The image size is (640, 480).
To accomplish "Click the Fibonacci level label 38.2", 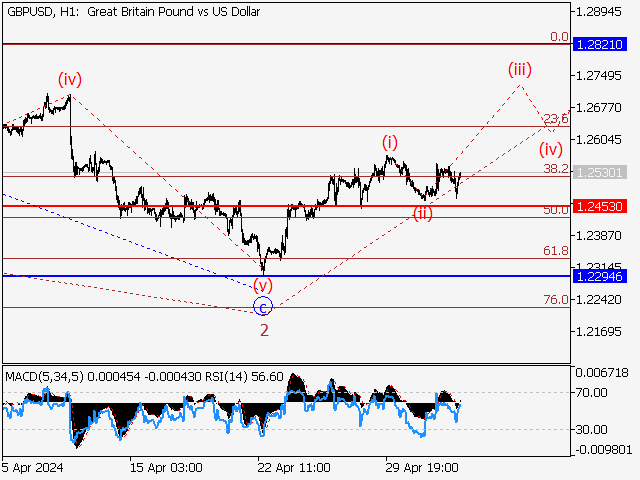I will pos(556,169).
